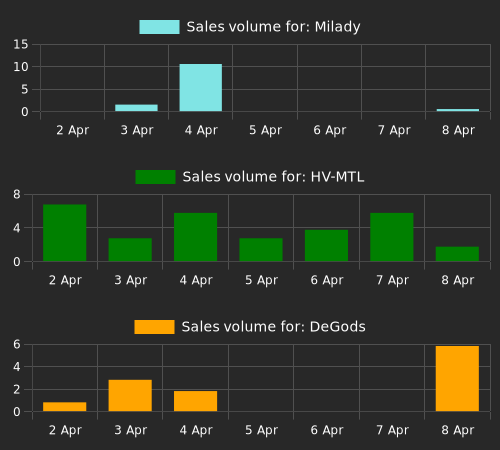Viewport: 500px width, 450px height.
Task: Select the tall DeGods bar for 8 Apr
Action: [x=457, y=379]
